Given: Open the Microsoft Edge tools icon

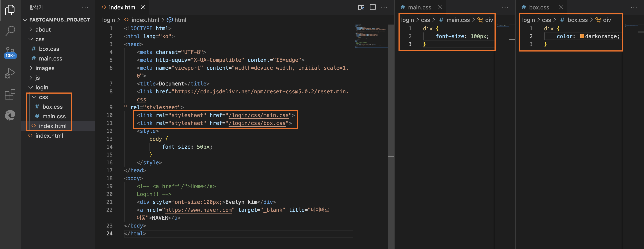Looking at the screenshot, I should (10, 115).
